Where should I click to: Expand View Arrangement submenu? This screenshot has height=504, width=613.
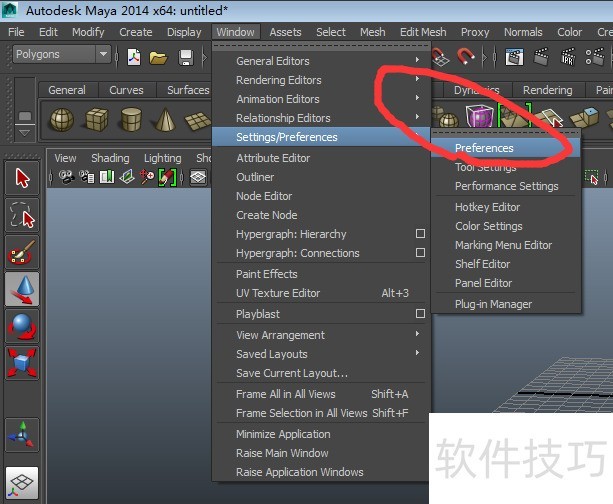pyautogui.click(x=418, y=334)
